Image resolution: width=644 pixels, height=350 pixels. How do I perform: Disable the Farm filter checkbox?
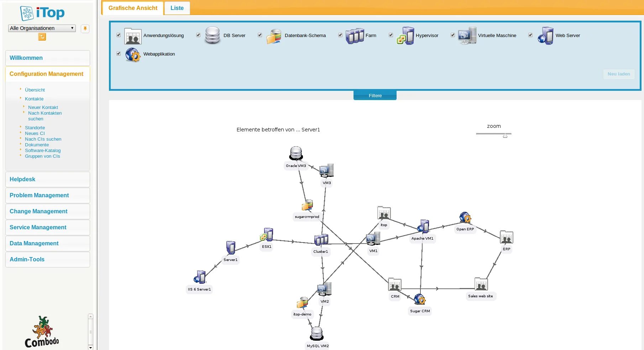click(340, 35)
